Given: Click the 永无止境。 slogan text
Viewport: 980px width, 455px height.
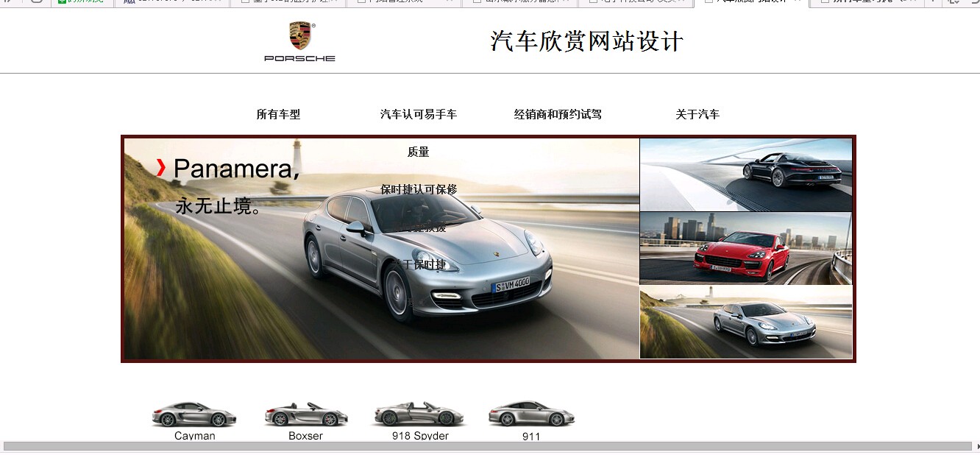Looking at the screenshot, I should [x=219, y=206].
